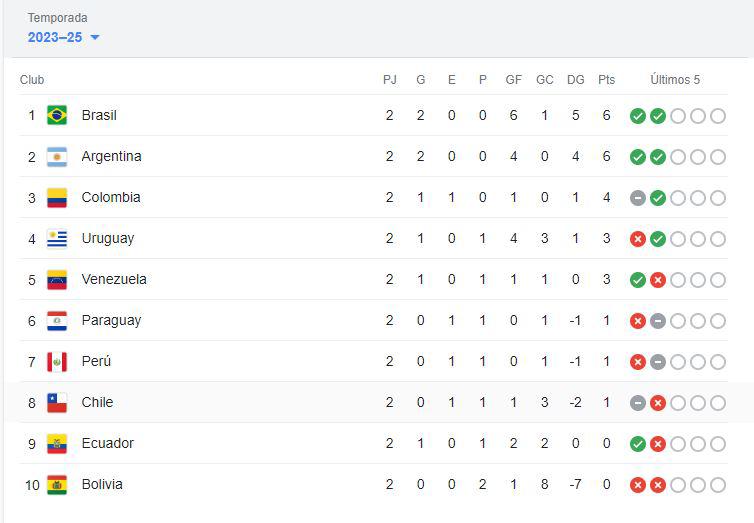Open the Argentina team link
This screenshot has width=754, height=523.
click(112, 157)
